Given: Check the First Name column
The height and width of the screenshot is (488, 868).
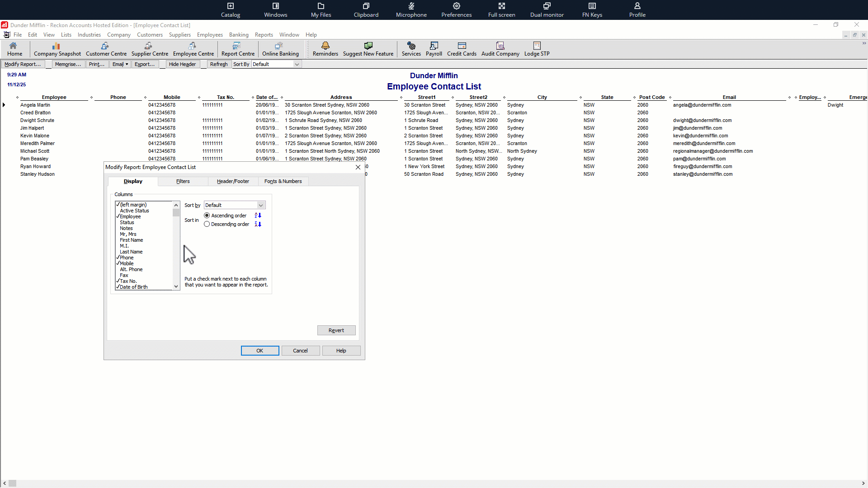Looking at the screenshot, I should coord(131,240).
